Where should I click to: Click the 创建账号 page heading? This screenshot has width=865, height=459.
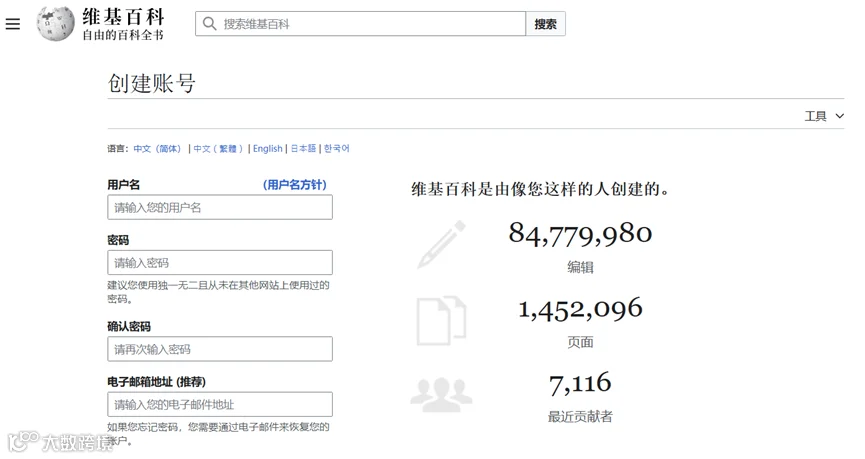[x=152, y=83]
